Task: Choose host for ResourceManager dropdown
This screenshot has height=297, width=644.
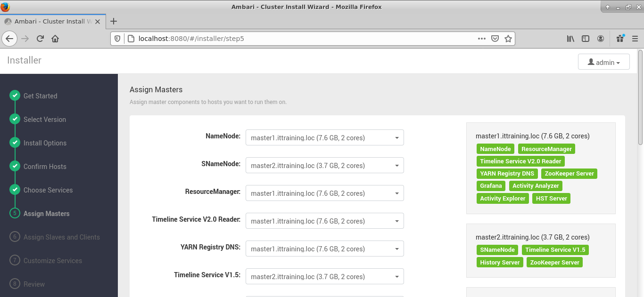Action: tap(324, 193)
